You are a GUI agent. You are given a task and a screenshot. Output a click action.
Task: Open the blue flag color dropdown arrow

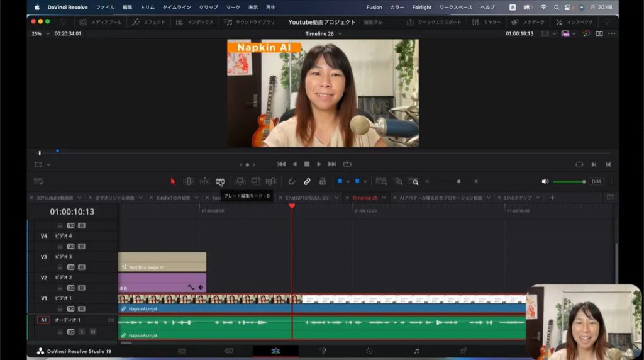coord(348,181)
